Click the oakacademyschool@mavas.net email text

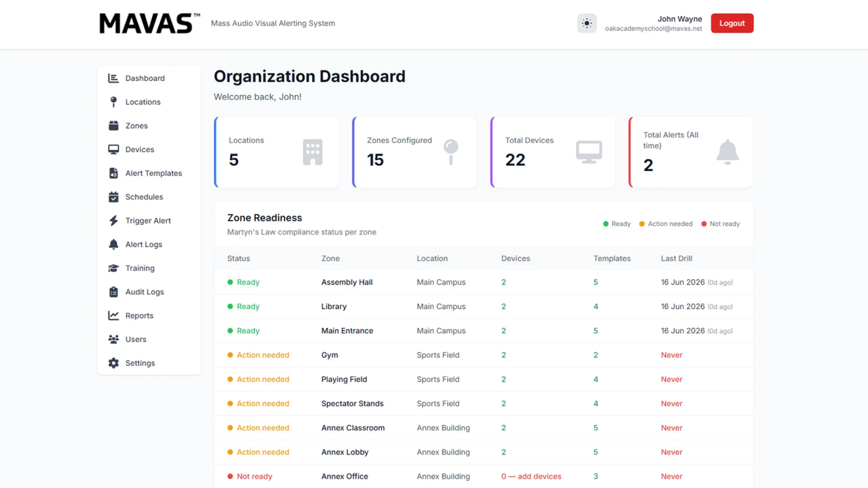[654, 29]
